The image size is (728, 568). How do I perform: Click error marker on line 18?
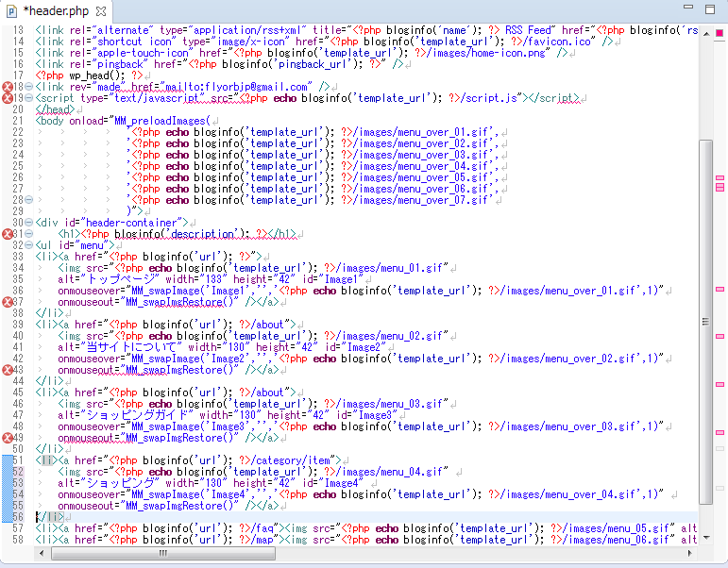[x=8, y=87]
